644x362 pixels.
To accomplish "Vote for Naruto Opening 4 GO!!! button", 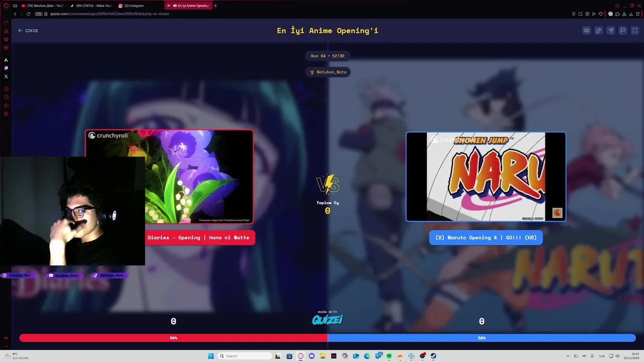I will [486, 237].
